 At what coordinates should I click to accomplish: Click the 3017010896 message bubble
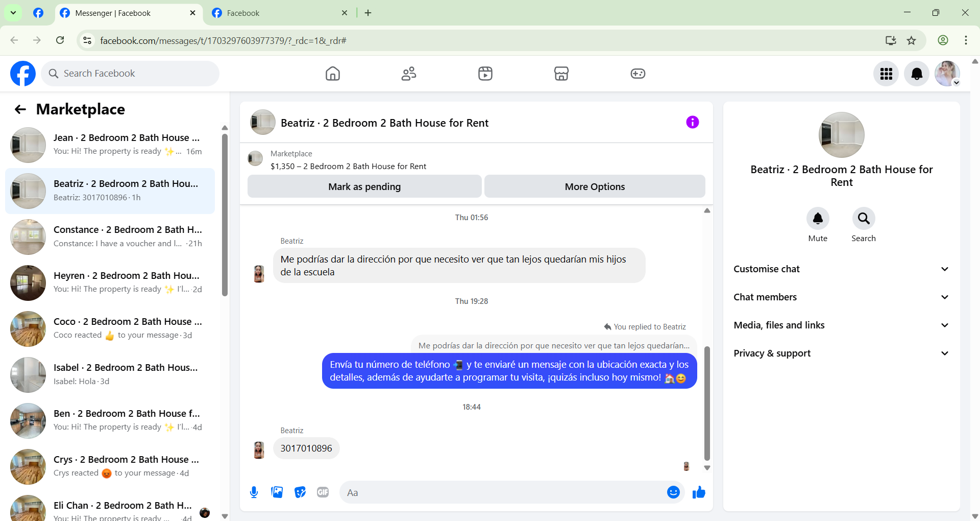click(x=306, y=448)
